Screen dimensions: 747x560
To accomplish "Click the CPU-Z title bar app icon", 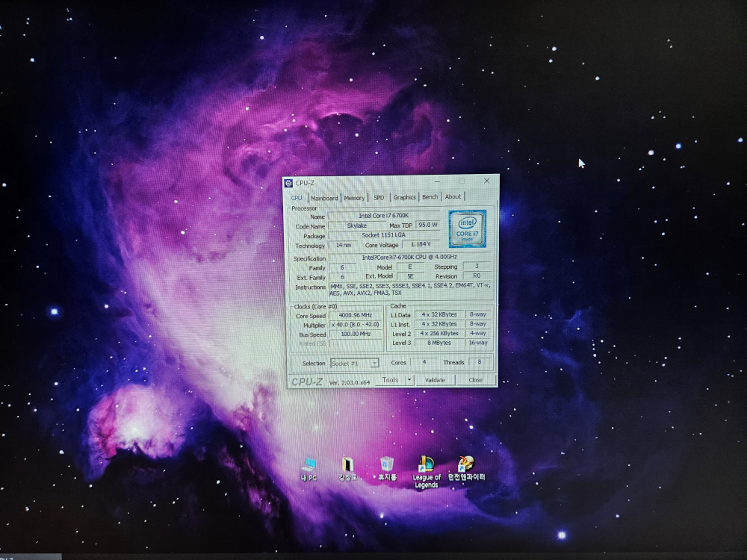I will 288,183.
